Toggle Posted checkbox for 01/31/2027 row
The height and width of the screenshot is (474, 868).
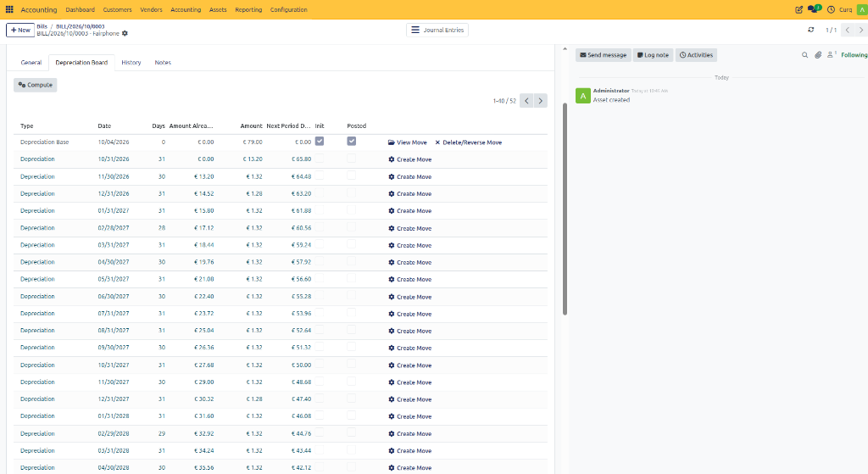(352, 210)
